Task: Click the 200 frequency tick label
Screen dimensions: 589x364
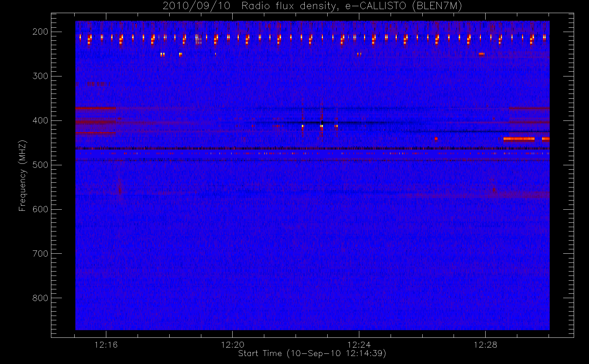Action: [40, 32]
